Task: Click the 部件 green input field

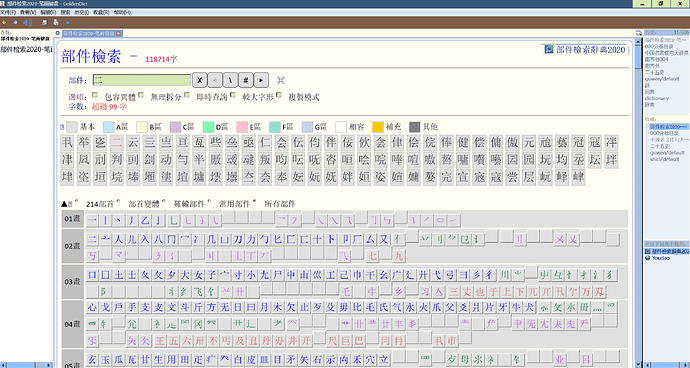Action: coord(142,80)
